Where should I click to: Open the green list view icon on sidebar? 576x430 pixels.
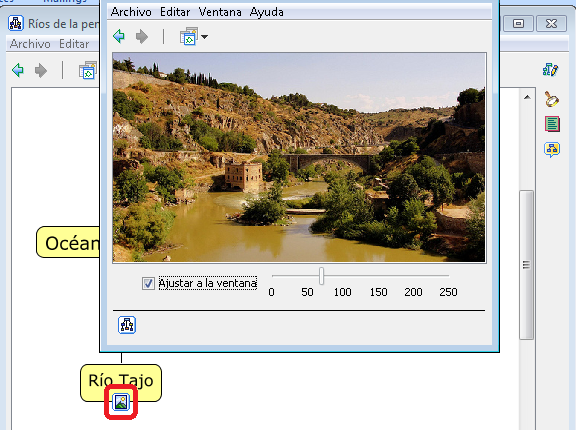pos(552,124)
